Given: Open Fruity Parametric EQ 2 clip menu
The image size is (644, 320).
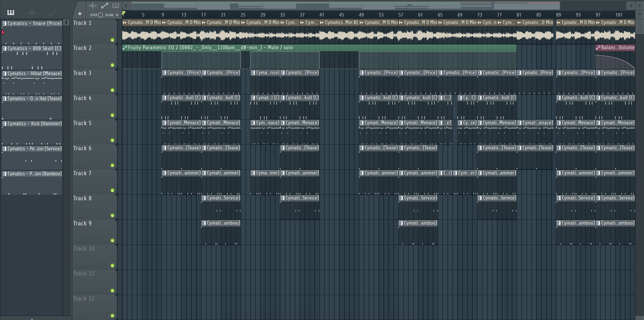Looking at the screenshot, I should point(125,47).
